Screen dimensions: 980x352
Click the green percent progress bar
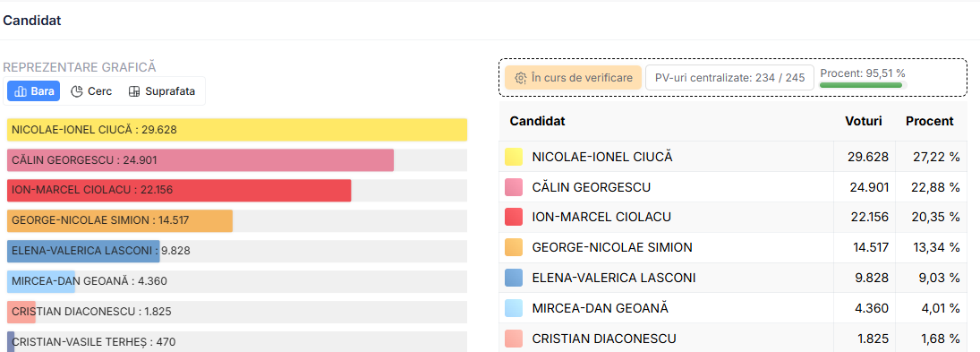point(861,85)
